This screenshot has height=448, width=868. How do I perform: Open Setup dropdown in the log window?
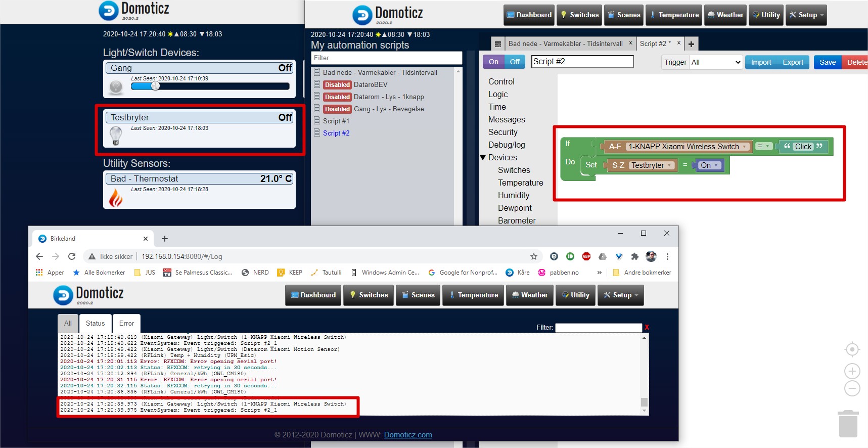tap(620, 295)
